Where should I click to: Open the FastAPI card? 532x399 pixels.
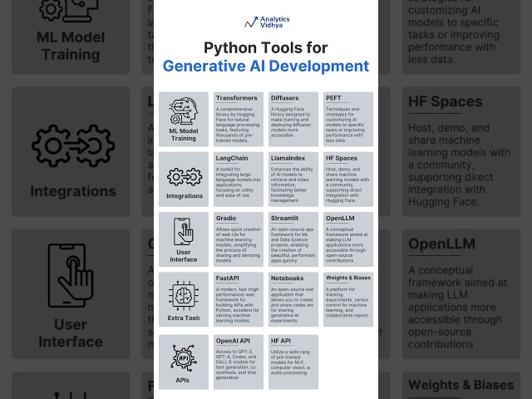239,299
